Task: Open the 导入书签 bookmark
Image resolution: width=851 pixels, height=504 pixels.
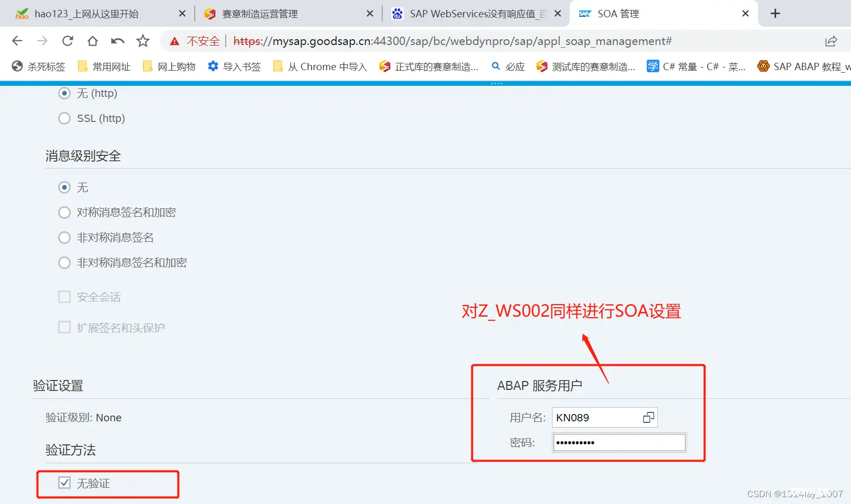Action: coord(234,66)
